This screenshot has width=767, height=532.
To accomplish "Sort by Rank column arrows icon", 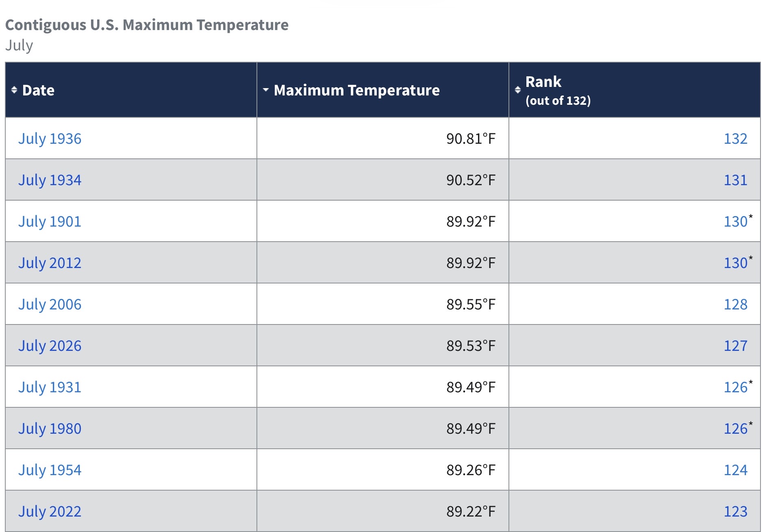I will point(518,90).
